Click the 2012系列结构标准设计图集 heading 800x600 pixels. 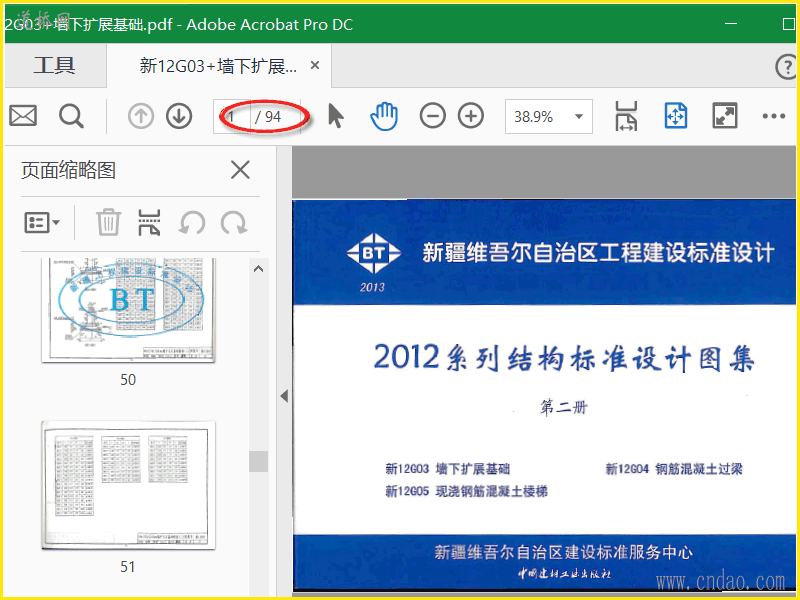pos(564,358)
